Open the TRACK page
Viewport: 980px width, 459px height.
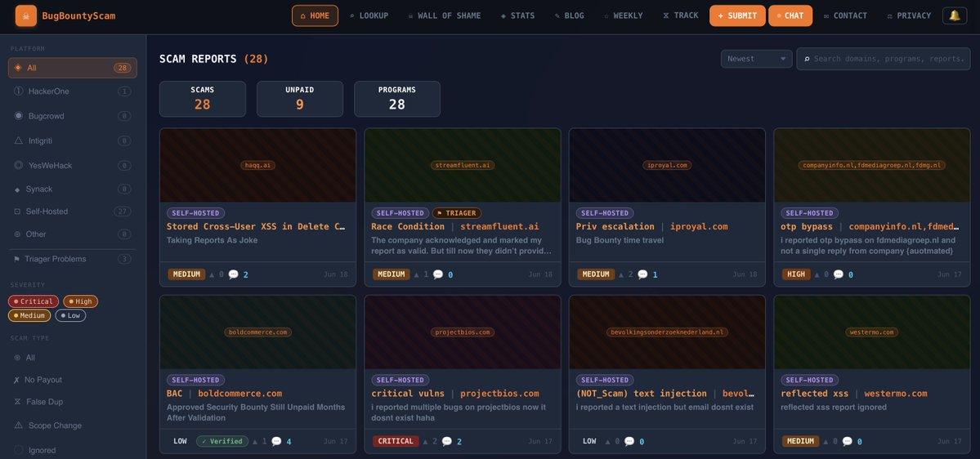681,16
